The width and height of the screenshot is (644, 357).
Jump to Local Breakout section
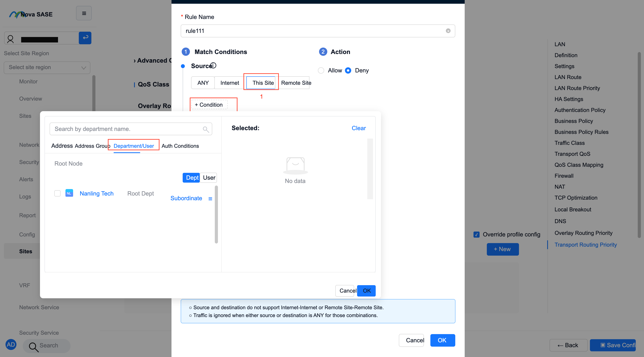573,209
